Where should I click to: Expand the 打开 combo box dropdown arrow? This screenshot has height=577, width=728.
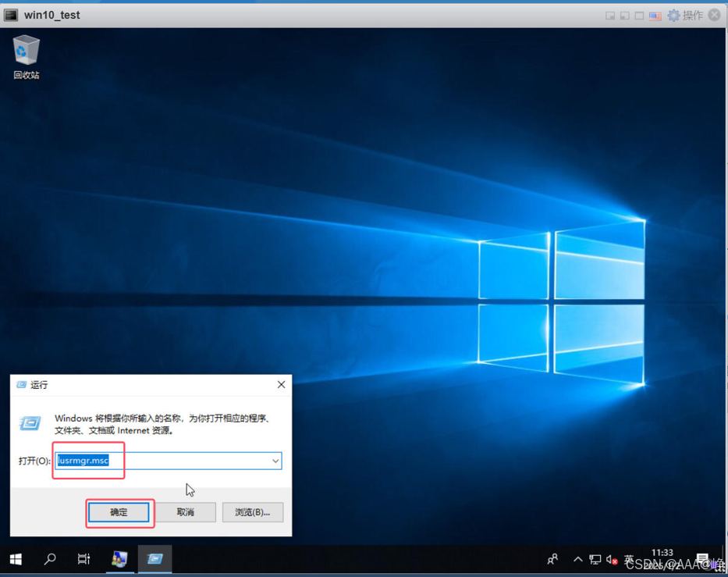coord(275,461)
